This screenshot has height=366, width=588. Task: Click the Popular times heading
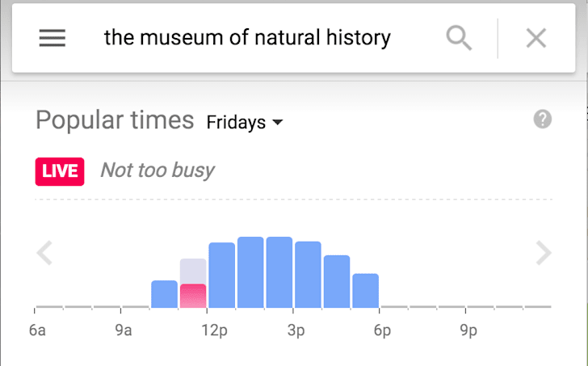pos(115,120)
